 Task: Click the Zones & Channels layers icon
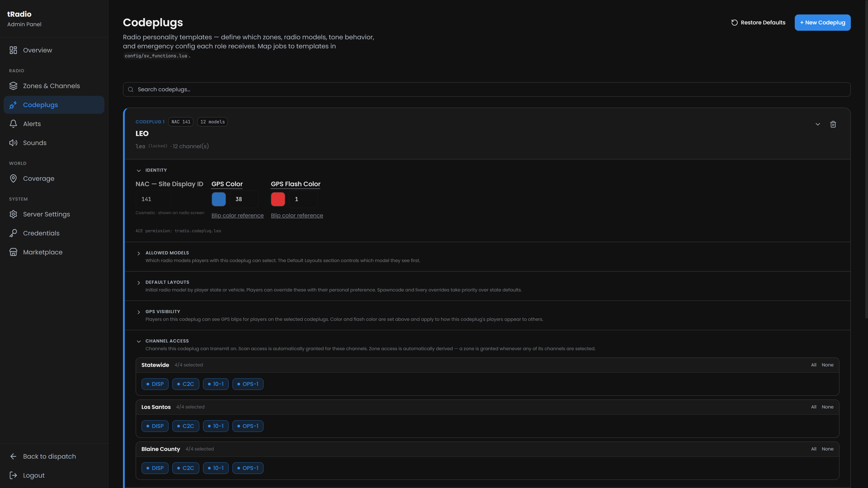13,86
